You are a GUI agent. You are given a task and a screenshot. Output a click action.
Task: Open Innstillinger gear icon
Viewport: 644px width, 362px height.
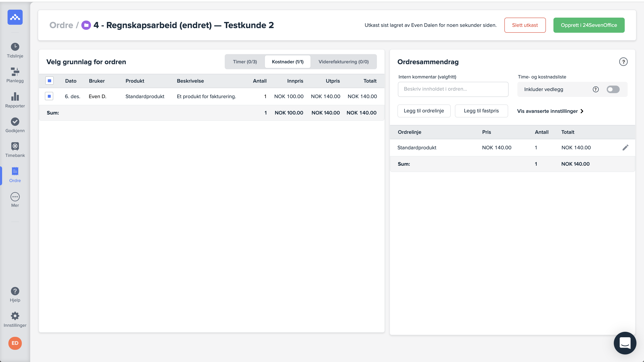(15, 316)
